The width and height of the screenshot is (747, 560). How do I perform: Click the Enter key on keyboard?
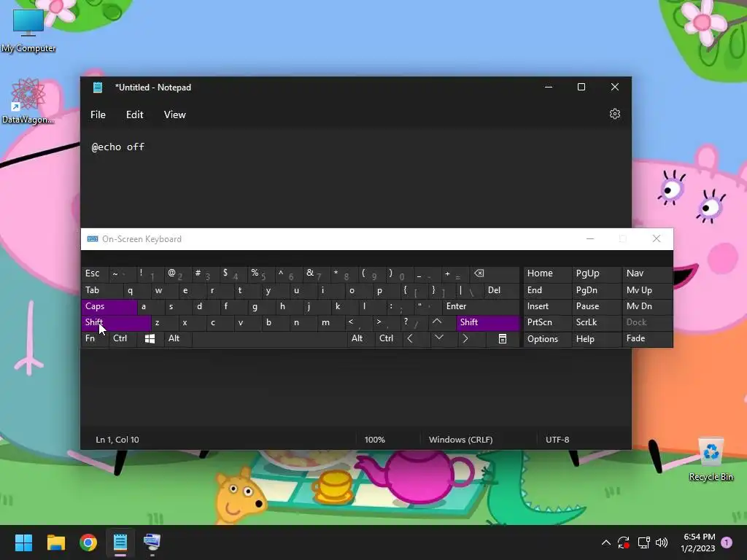(x=480, y=307)
